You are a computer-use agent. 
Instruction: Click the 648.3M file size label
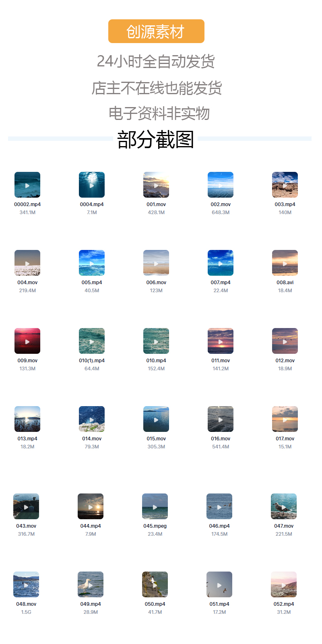(221, 213)
